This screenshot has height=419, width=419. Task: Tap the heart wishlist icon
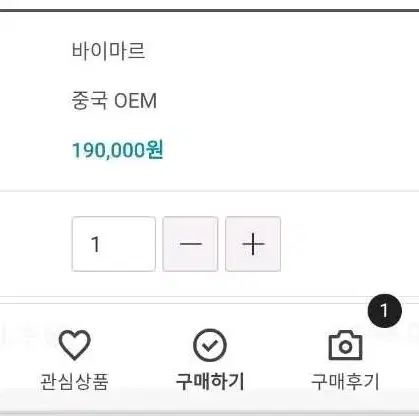pyautogui.click(x=74, y=345)
